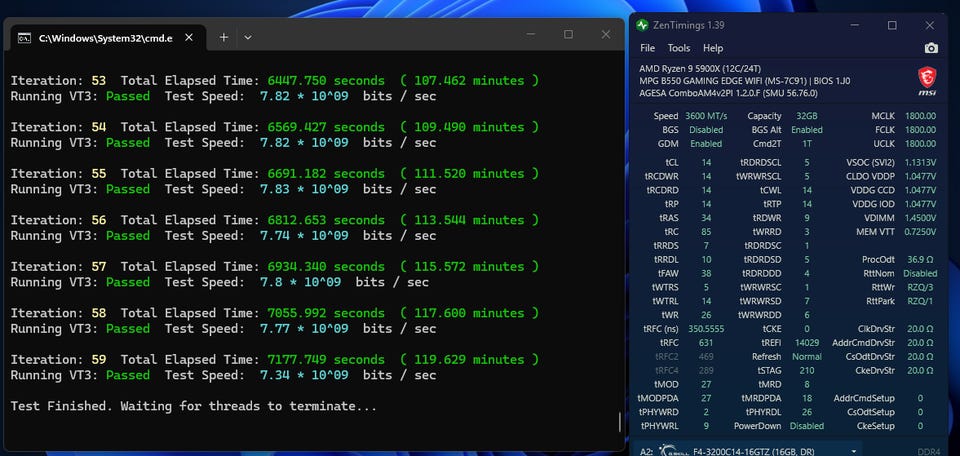Viewport: 960px width, 456px height.
Task: Click the BGS Alt value Enabled
Action: pos(807,130)
